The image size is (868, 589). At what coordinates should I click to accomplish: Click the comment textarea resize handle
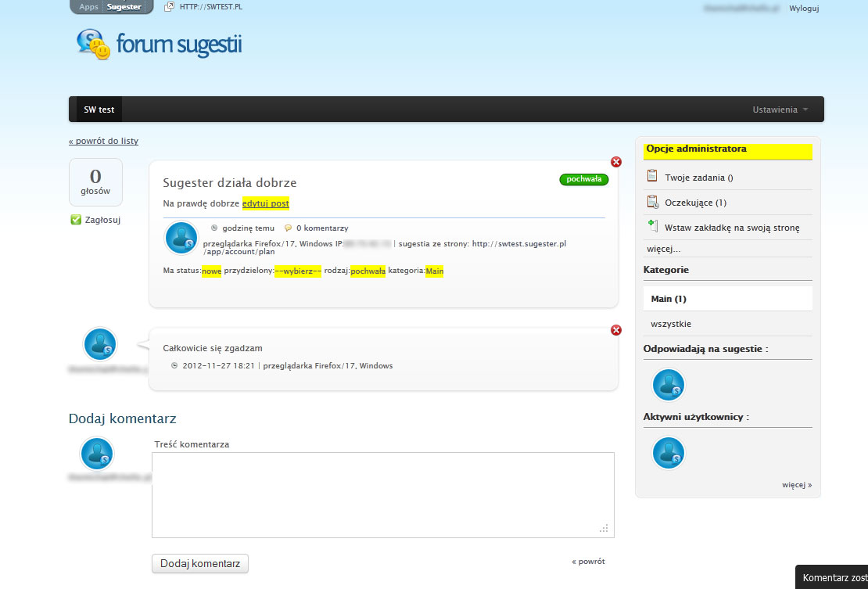604,528
